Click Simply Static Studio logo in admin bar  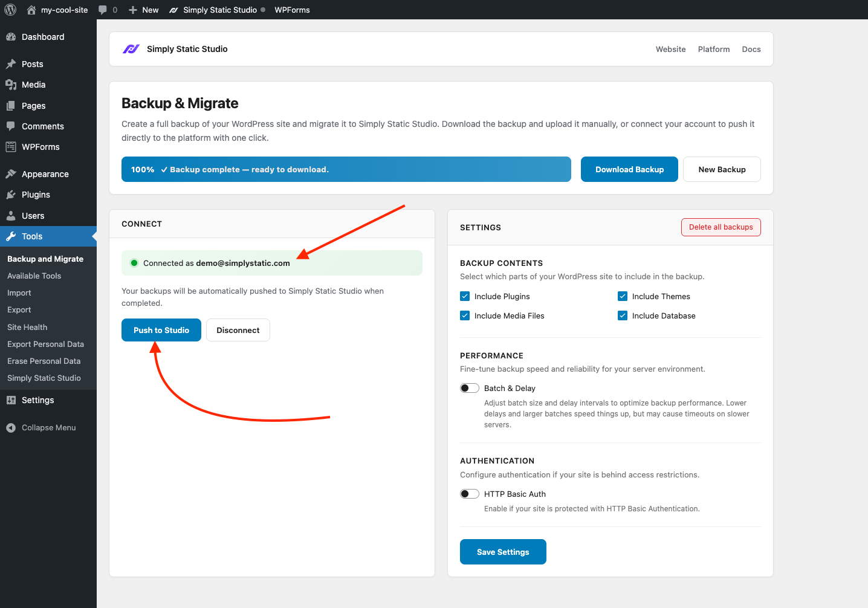coord(174,10)
